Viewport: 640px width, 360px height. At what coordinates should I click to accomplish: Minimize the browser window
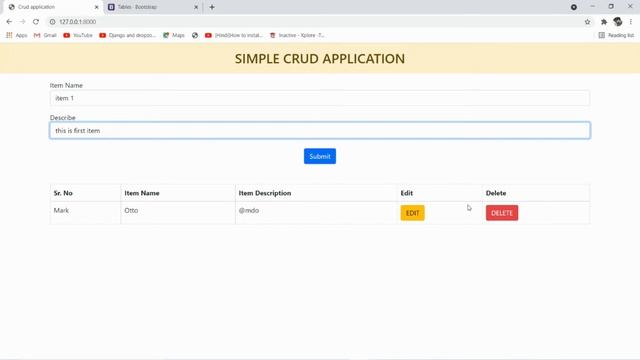[592, 7]
